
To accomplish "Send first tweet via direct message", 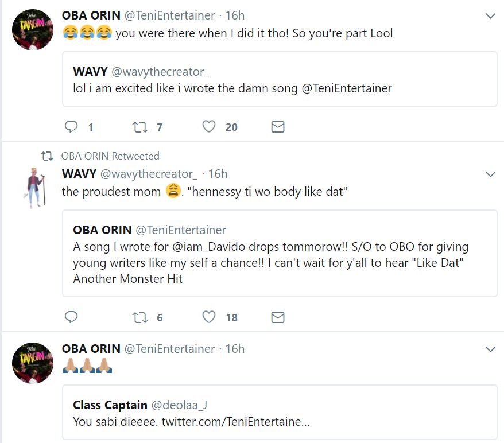I will [x=278, y=127].
